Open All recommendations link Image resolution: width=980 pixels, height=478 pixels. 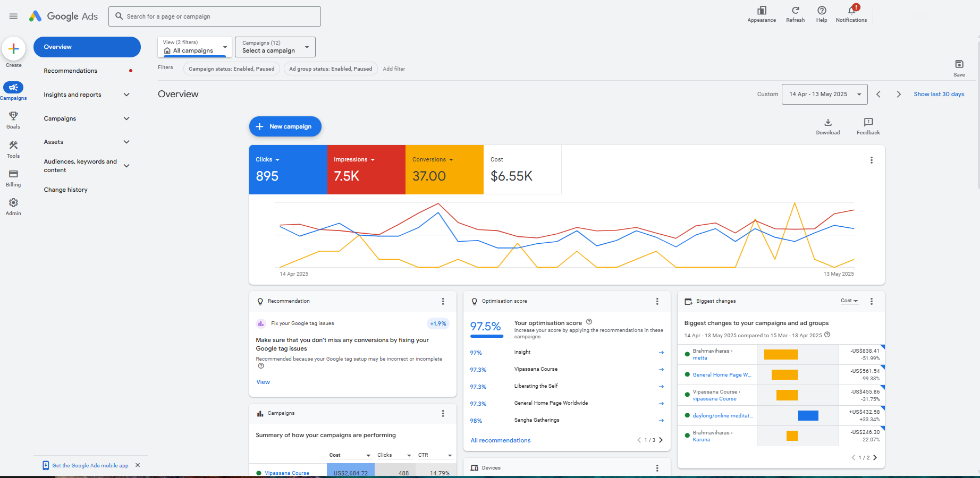tap(501, 440)
